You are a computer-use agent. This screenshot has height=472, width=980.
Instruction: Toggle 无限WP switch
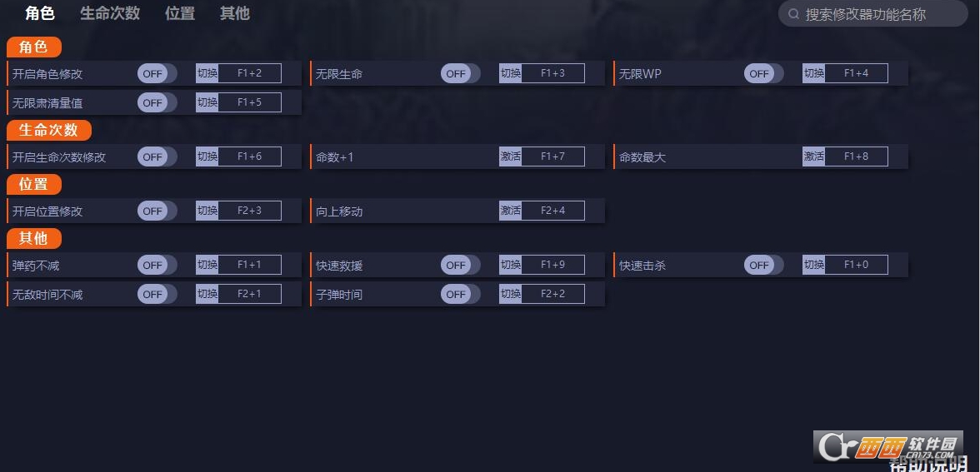[x=763, y=73]
